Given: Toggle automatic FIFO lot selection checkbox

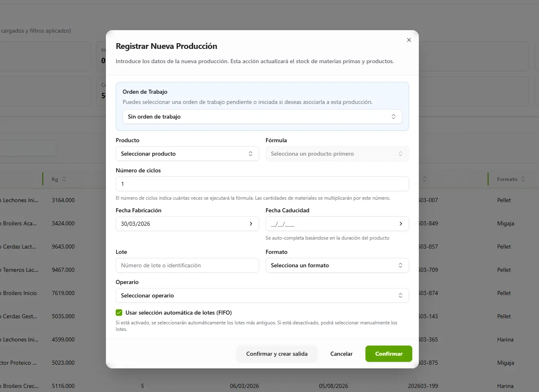Looking at the screenshot, I should pos(119,313).
